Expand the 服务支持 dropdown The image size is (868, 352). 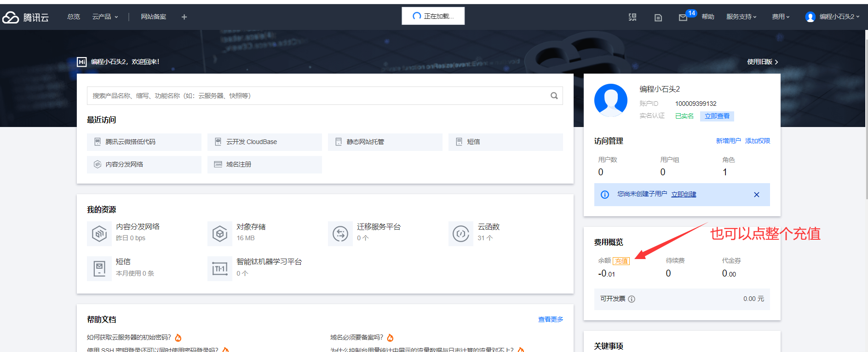pyautogui.click(x=741, y=17)
